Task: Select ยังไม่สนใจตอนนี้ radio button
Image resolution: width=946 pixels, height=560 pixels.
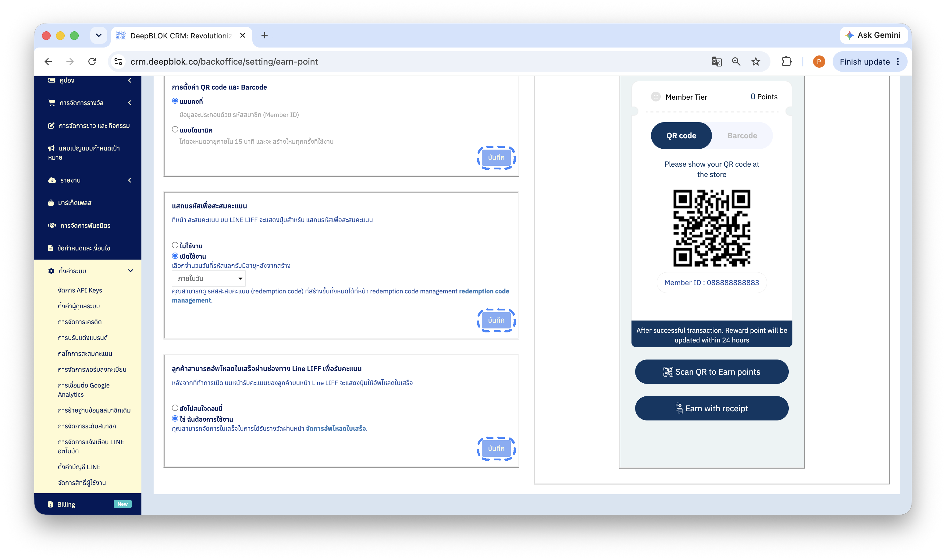Action: [x=175, y=408]
